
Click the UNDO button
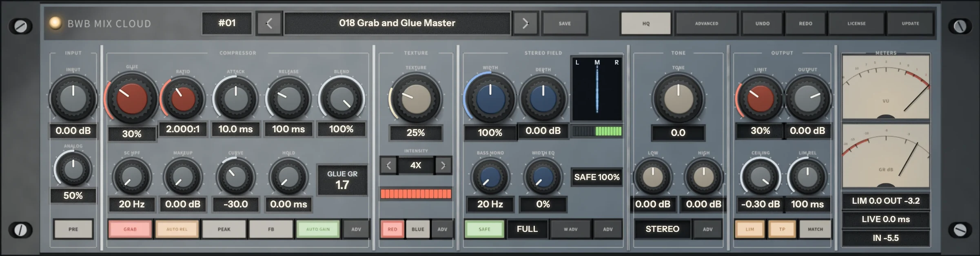coord(762,23)
